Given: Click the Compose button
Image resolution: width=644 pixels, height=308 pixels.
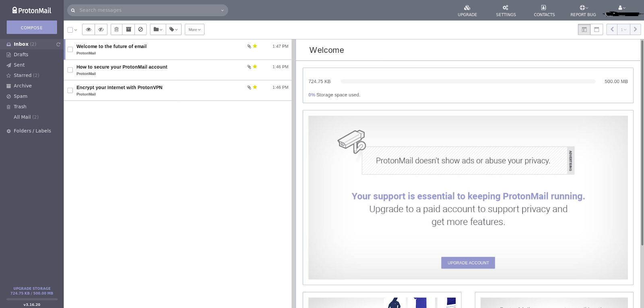Looking at the screenshot, I should coord(32,27).
